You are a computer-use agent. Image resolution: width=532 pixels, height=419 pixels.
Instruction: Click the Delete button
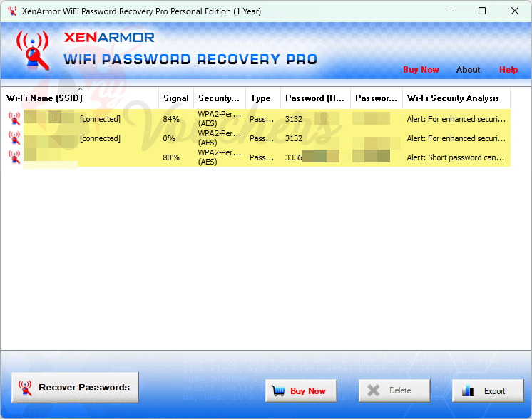[394, 390]
